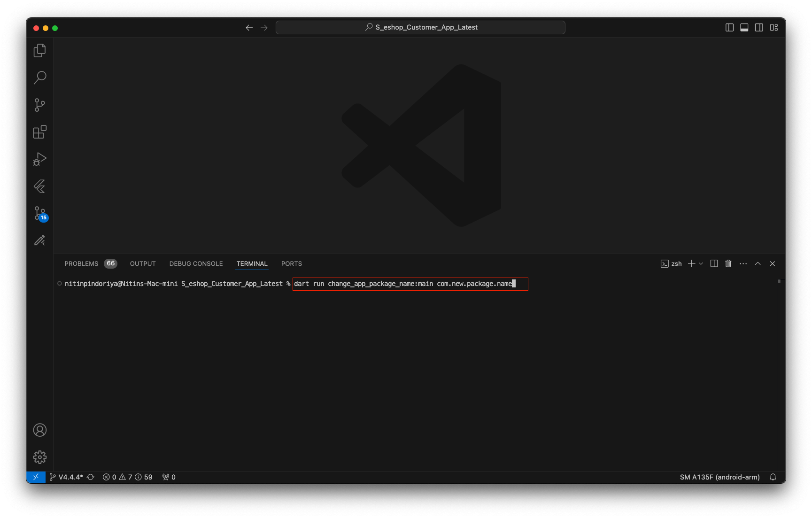This screenshot has width=812, height=518.
Task: Toggle the bottom panel layout button
Action: [x=744, y=28]
